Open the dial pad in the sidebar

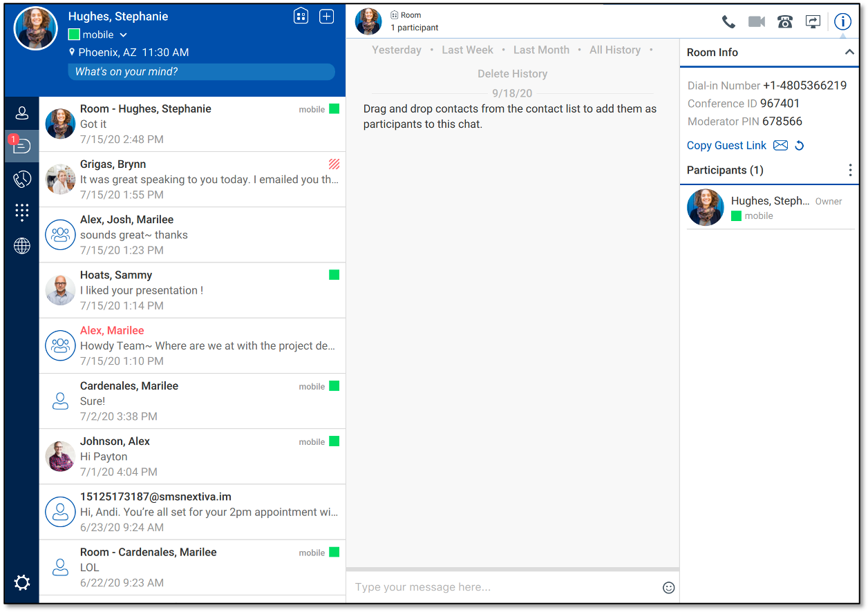pos(21,212)
